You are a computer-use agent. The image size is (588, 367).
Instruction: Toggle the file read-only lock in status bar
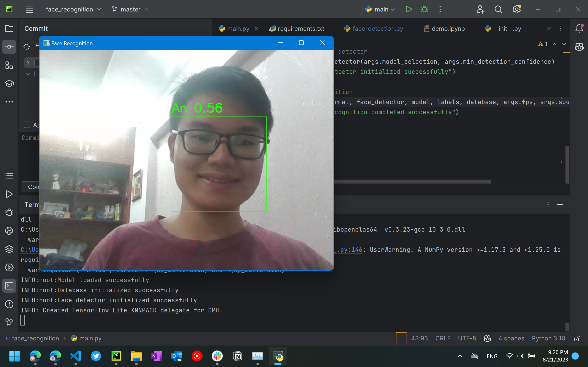[577, 338]
